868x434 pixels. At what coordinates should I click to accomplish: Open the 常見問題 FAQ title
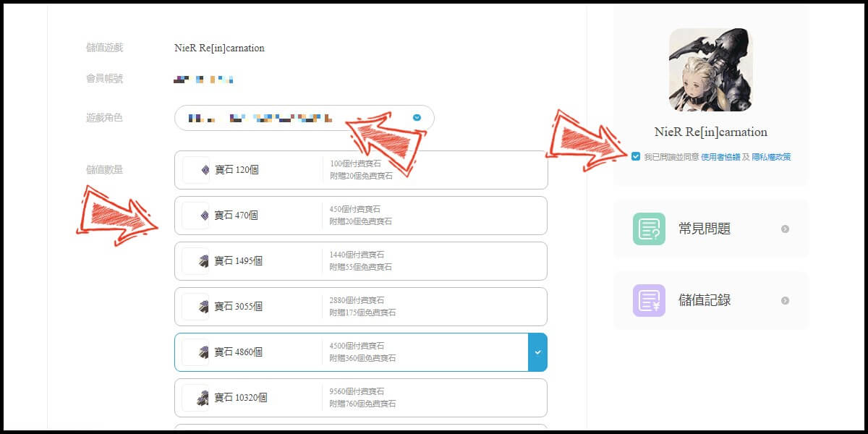tap(706, 229)
